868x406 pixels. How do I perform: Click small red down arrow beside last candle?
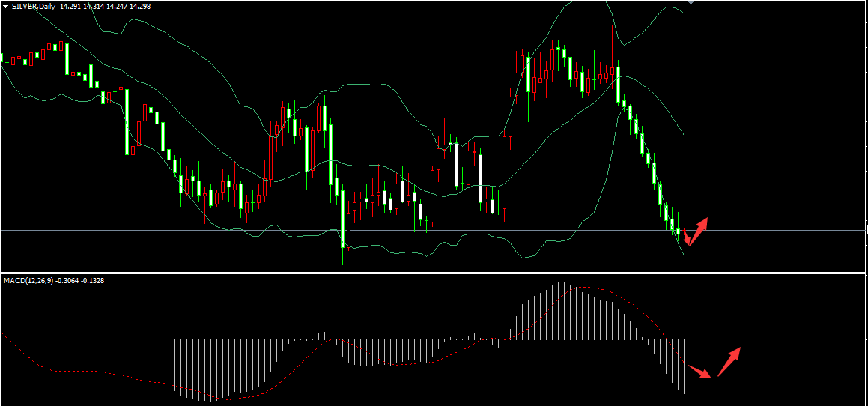coord(687,239)
